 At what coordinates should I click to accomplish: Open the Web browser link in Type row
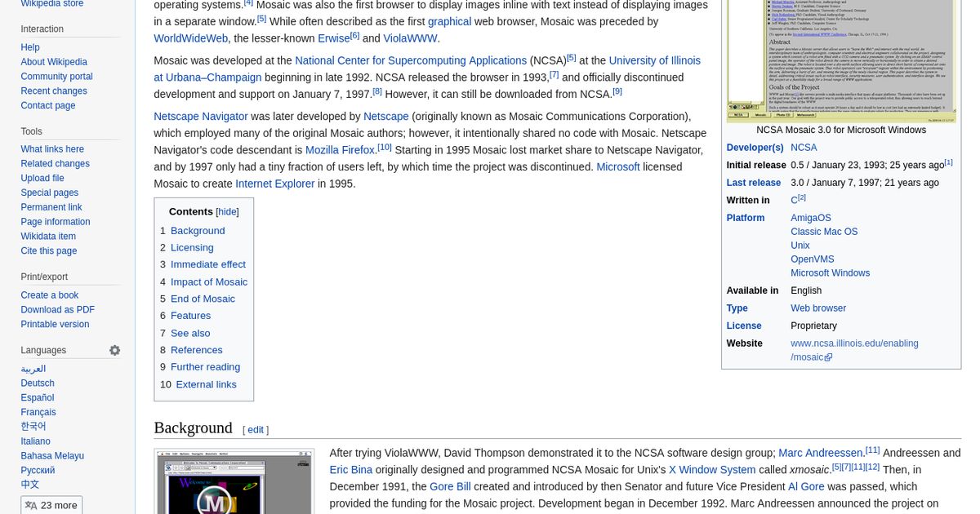(817, 308)
